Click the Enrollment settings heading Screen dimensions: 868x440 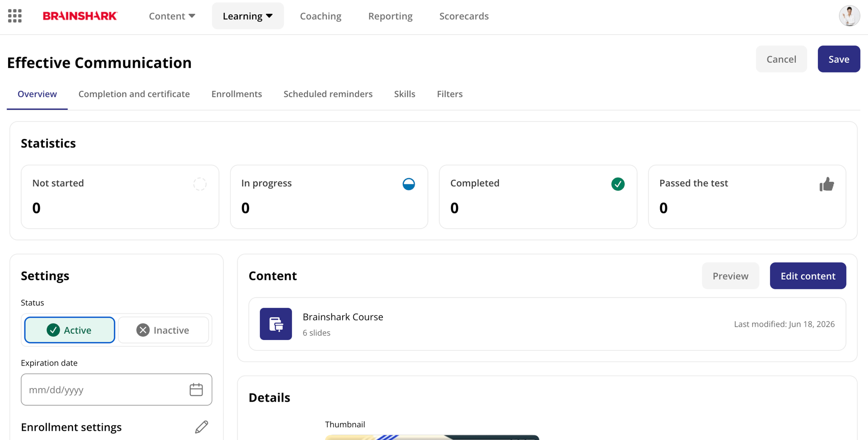[x=71, y=427]
